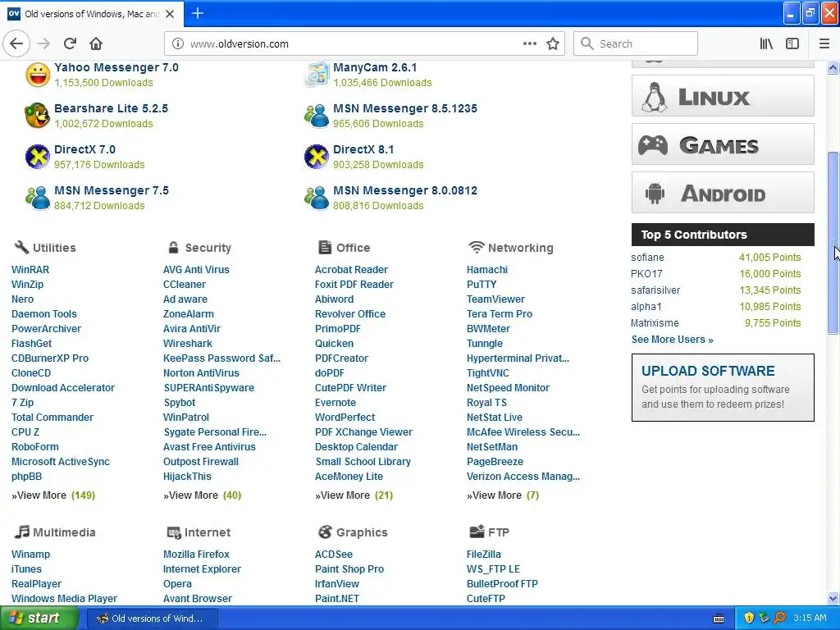This screenshot has width=840, height=630.
Task: Click the Office category heading
Action: point(353,248)
